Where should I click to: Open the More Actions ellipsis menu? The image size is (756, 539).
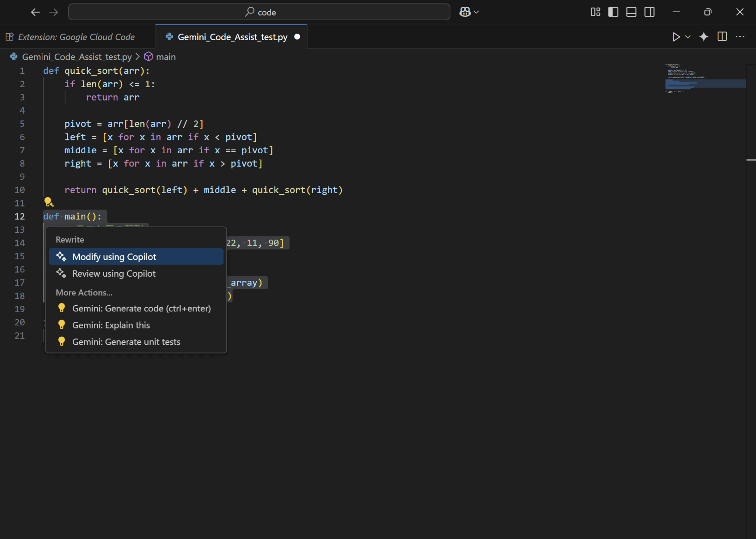click(740, 37)
